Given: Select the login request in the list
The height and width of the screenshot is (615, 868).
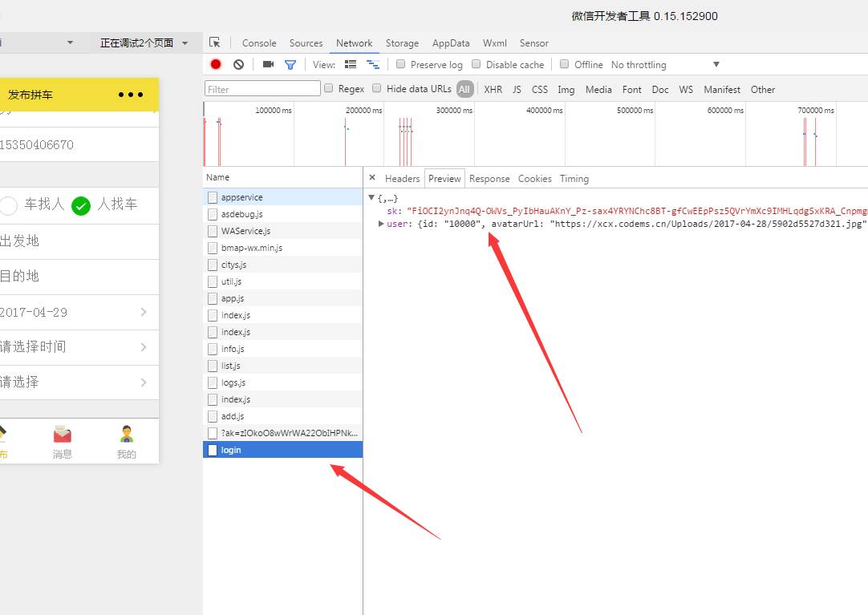Looking at the screenshot, I should pos(231,450).
